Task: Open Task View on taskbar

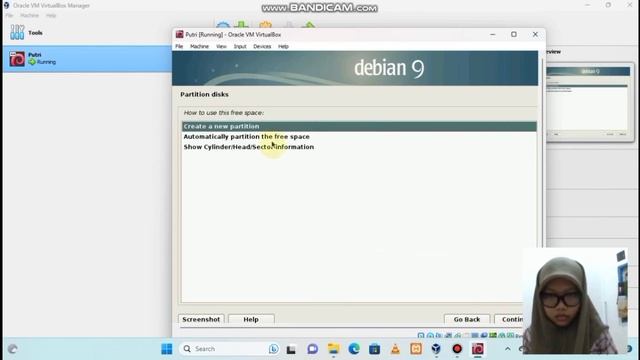Action: point(291,349)
